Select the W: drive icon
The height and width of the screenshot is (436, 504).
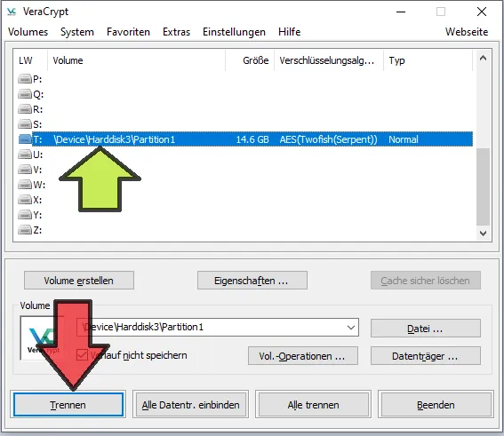(x=24, y=185)
